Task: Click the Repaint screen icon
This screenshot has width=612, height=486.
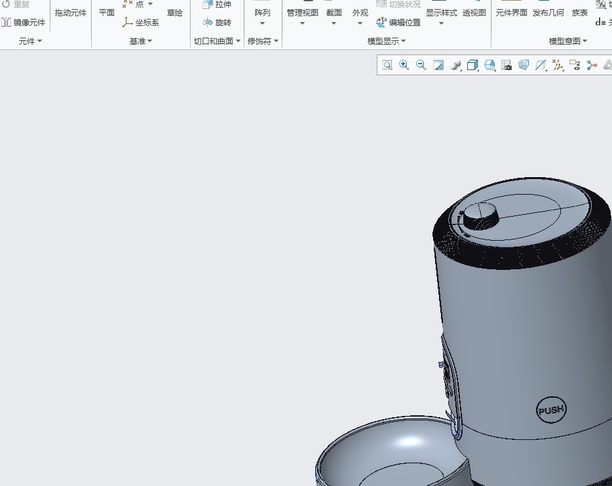Action: click(438, 65)
